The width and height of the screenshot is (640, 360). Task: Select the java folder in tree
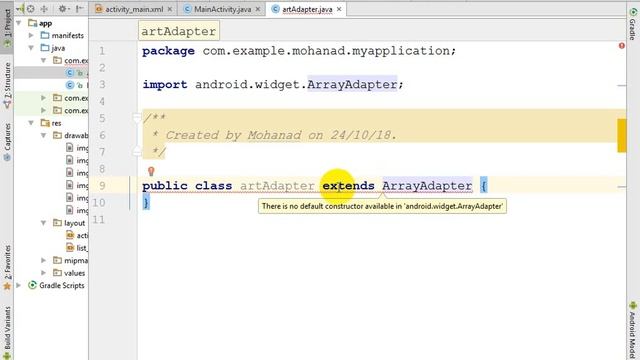click(x=58, y=48)
